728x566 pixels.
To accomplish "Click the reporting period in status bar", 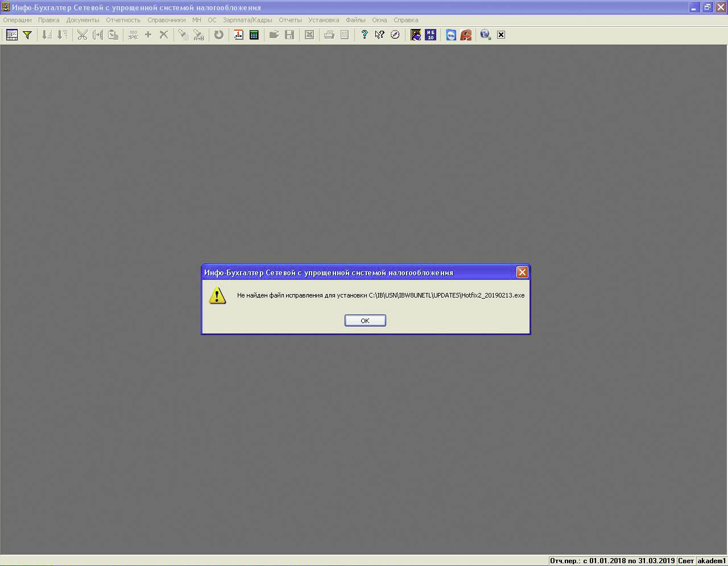I will point(612,561).
